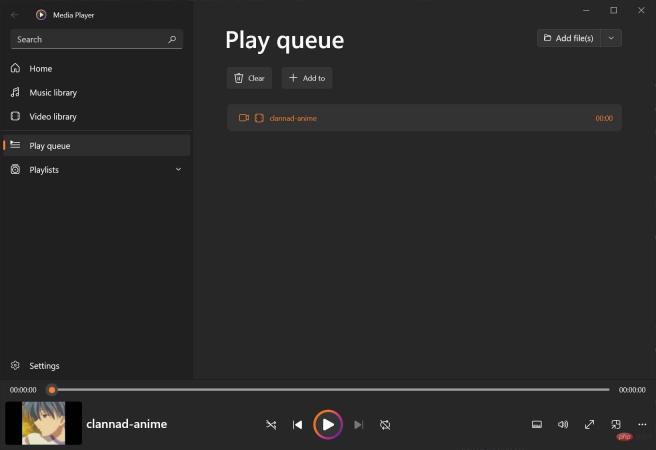The height and width of the screenshot is (450, 656).
Task: Minimize the Media Player window
Action: [587, 10]
